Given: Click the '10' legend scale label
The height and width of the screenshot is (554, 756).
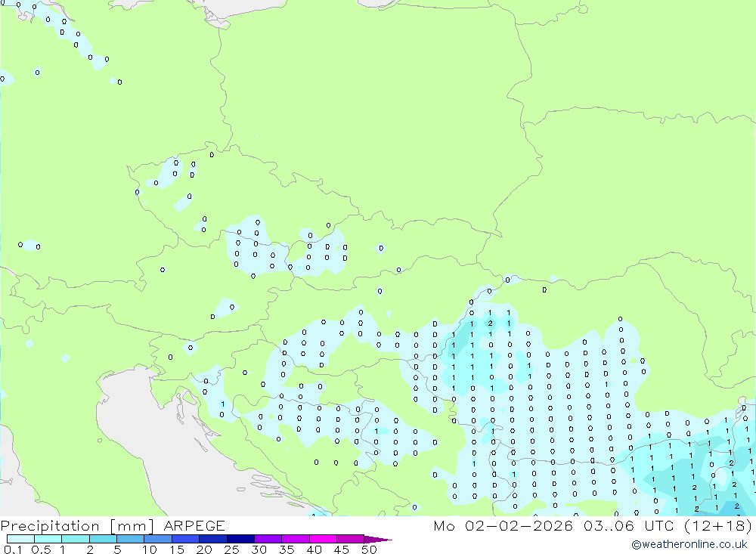Looking at the screenshot, I should coord(150,549).
